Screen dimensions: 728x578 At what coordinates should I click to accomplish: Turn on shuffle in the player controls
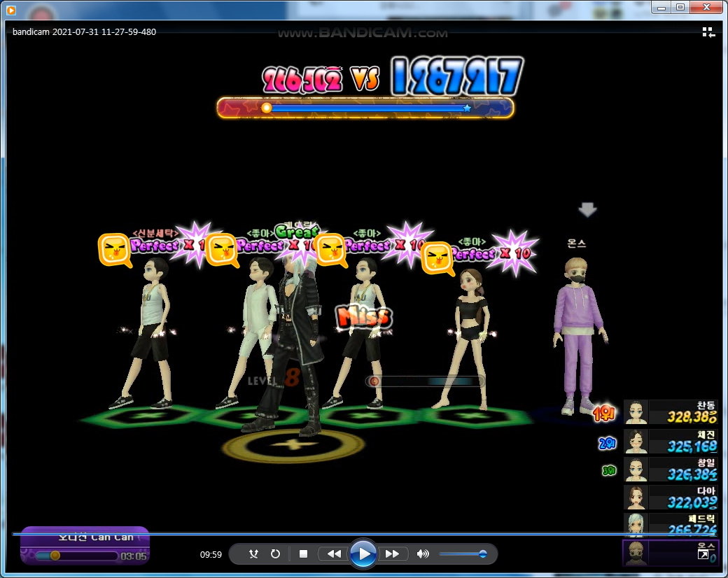pos(253,554)
